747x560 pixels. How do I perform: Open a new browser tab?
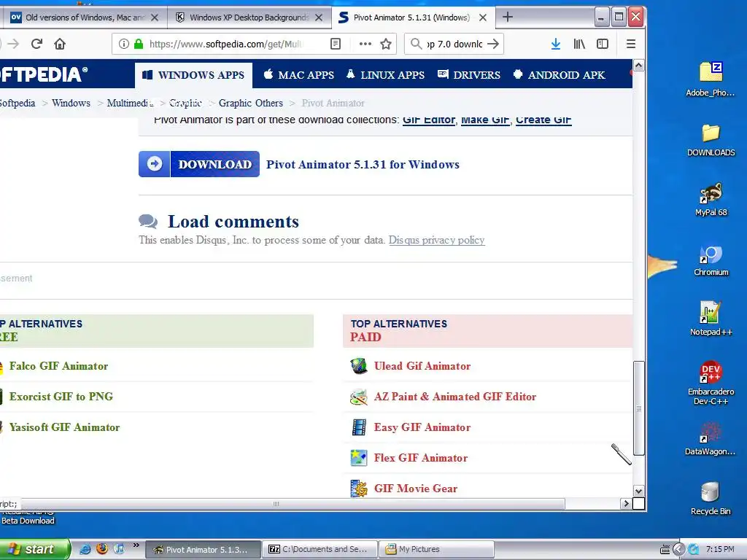click(508, 17)
